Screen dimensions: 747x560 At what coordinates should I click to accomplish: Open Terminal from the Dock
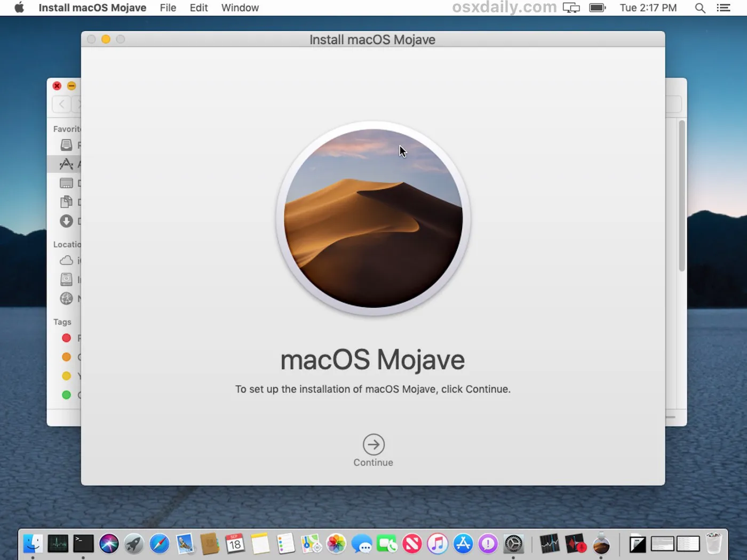[x=83, y=544]
